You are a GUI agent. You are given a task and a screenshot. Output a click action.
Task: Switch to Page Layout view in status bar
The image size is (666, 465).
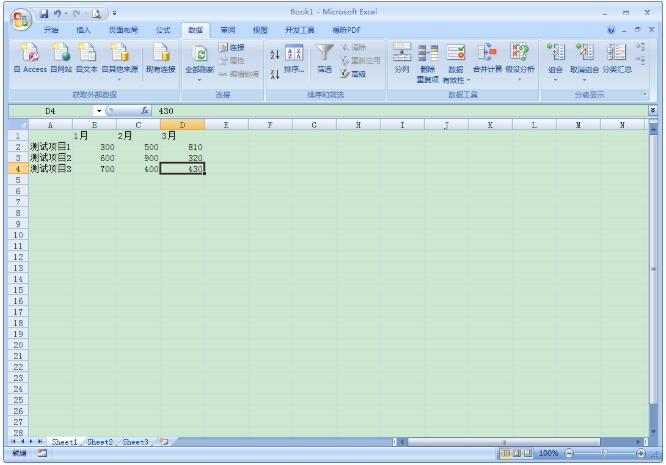click(516, 453)
